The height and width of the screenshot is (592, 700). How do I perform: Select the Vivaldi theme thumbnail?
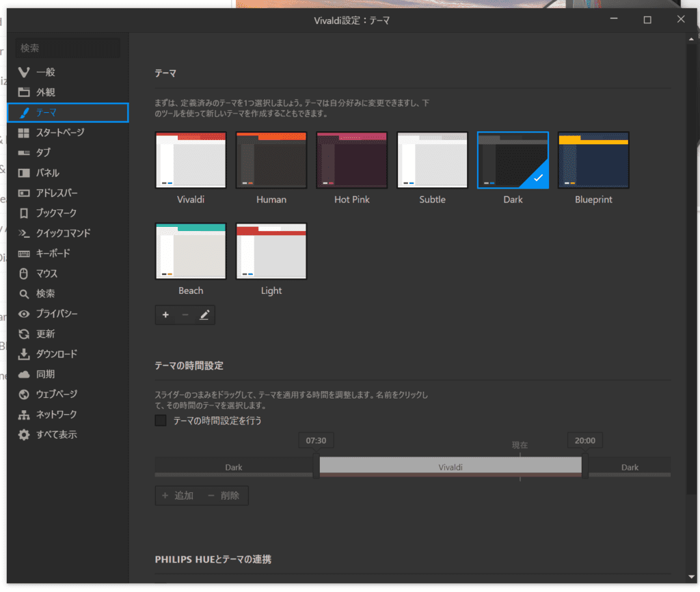coord(191,160)
